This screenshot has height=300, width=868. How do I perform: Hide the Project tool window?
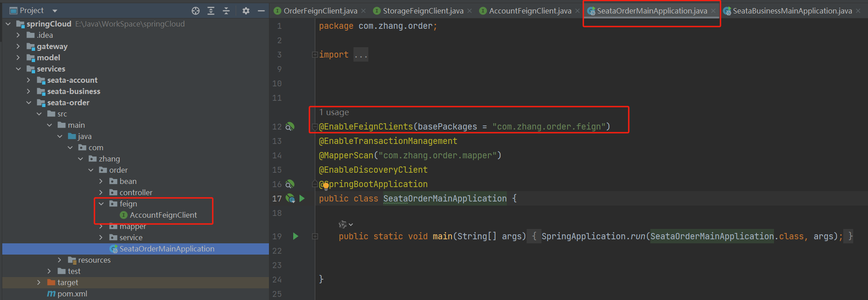tap(261, 11)
